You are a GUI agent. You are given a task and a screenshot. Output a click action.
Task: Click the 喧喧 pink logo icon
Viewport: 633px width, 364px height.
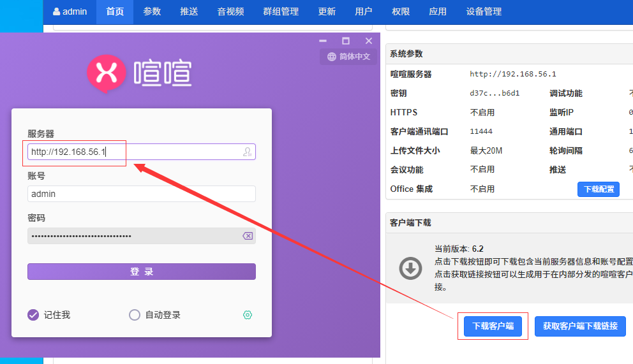pyautogui.click(x=106, y=73)
